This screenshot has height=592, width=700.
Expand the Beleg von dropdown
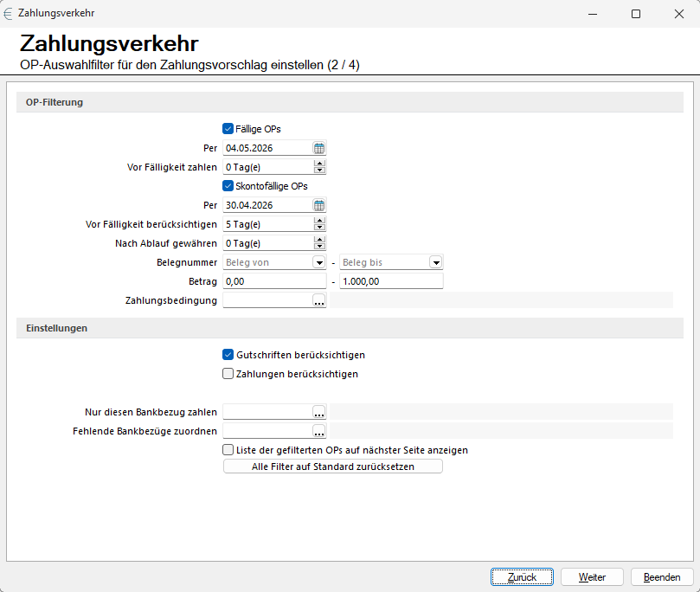pos(318,262)
